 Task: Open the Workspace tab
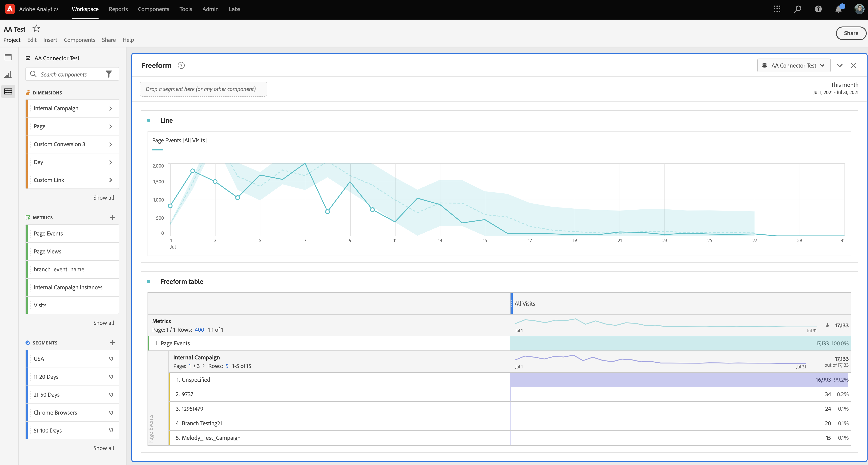[85, 9]
